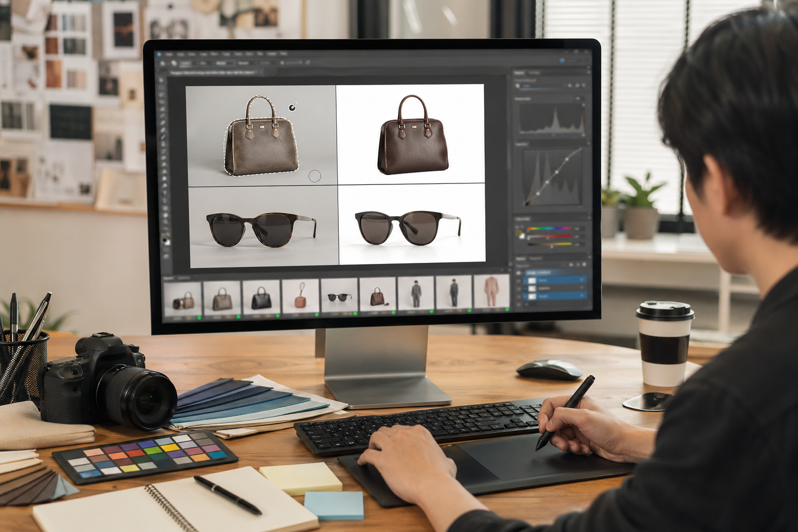This screenshot has width=798, height=532.
Task: Toggle visibility of the top selected layer
Action: pyautogui.click(x=518, y=281)
